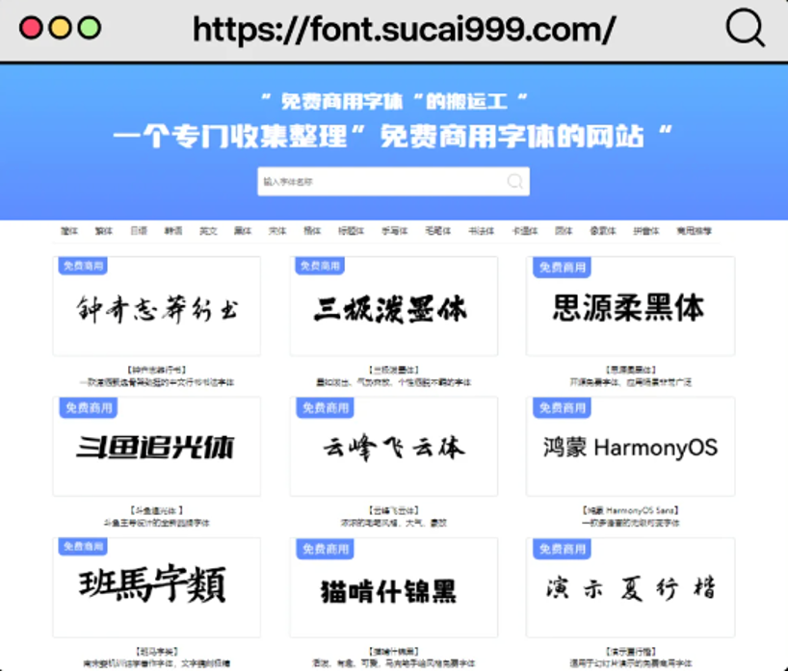Open the 思源柔黑体 font preview card
The width and height of the screenshot is (788, 672).
tap(631, 306)
